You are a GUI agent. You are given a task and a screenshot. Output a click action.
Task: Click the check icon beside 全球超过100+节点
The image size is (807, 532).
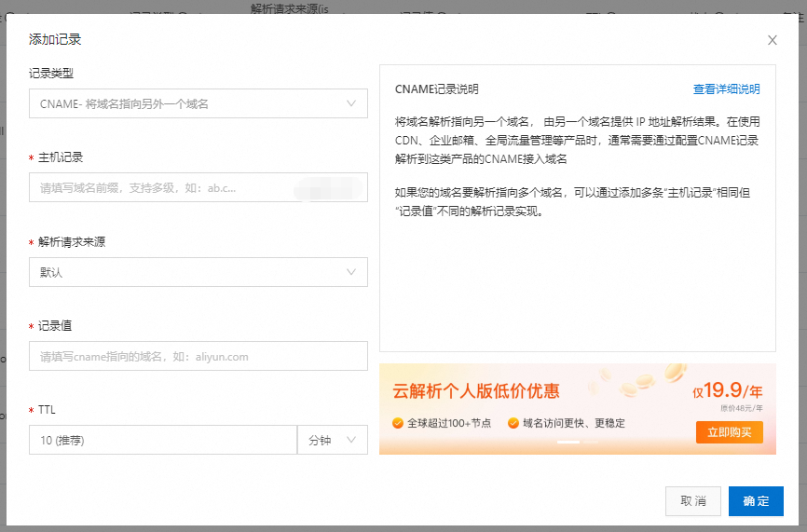coord(398,423)
